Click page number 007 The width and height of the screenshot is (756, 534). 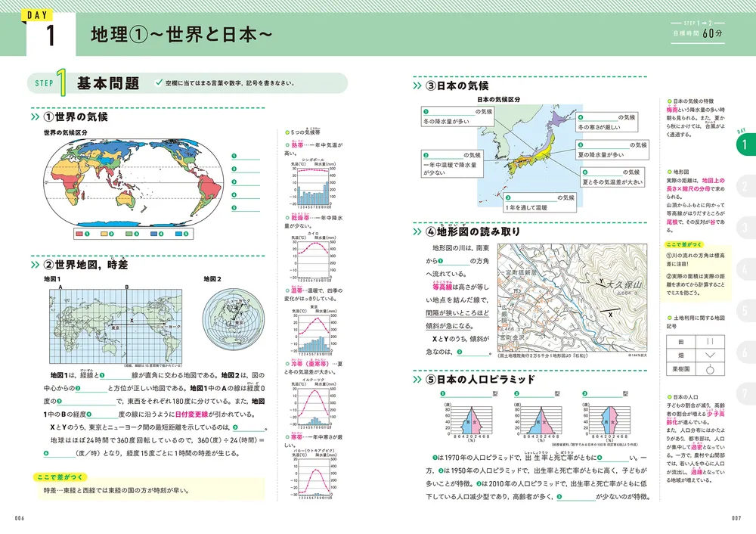tap(736, 518)
